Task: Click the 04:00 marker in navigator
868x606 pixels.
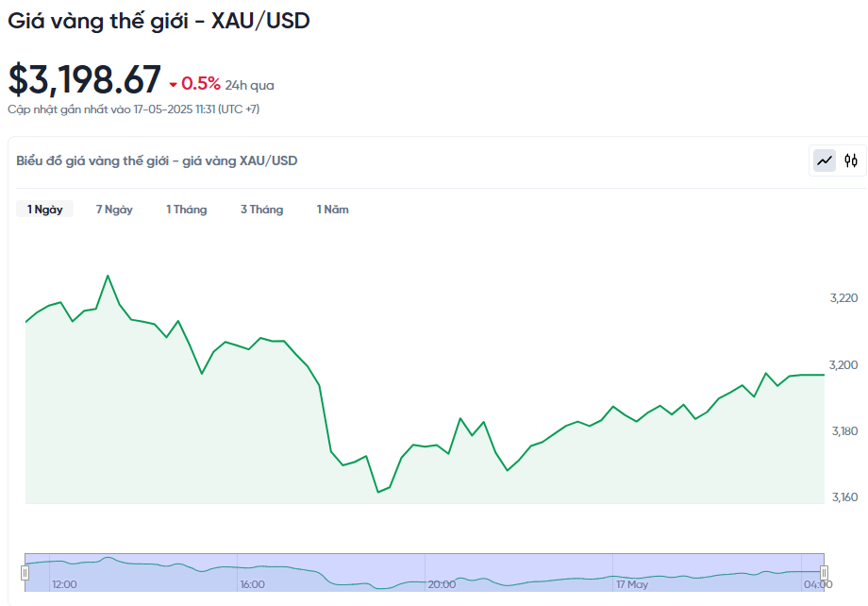Action: coord(818,584)
